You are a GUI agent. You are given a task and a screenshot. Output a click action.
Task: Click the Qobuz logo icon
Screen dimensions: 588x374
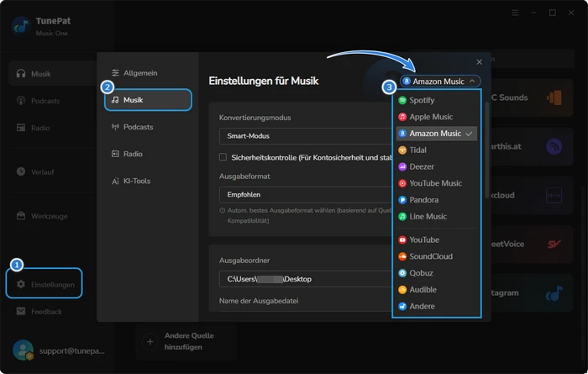click(x=402, y=272)
